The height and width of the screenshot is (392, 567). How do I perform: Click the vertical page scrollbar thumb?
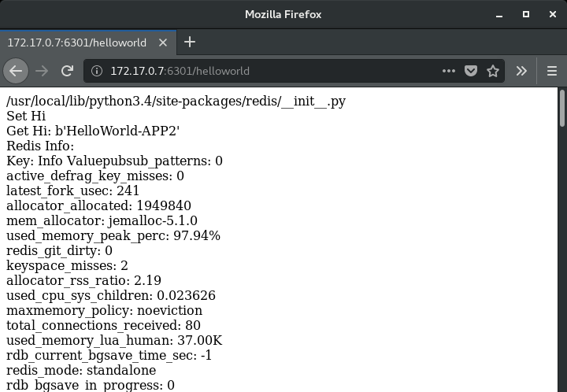pyautogui.click(x=562, y=107)
